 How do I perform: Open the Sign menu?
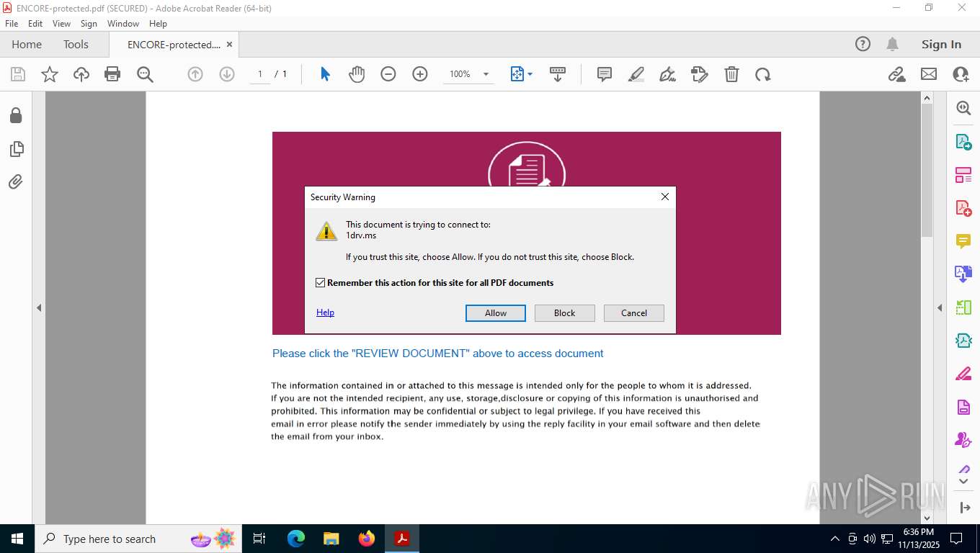coord(89,24)
